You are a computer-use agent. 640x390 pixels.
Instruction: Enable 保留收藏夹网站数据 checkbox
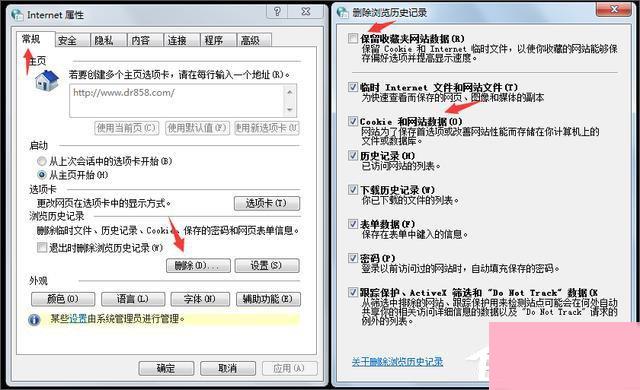(x=353, y=39)
